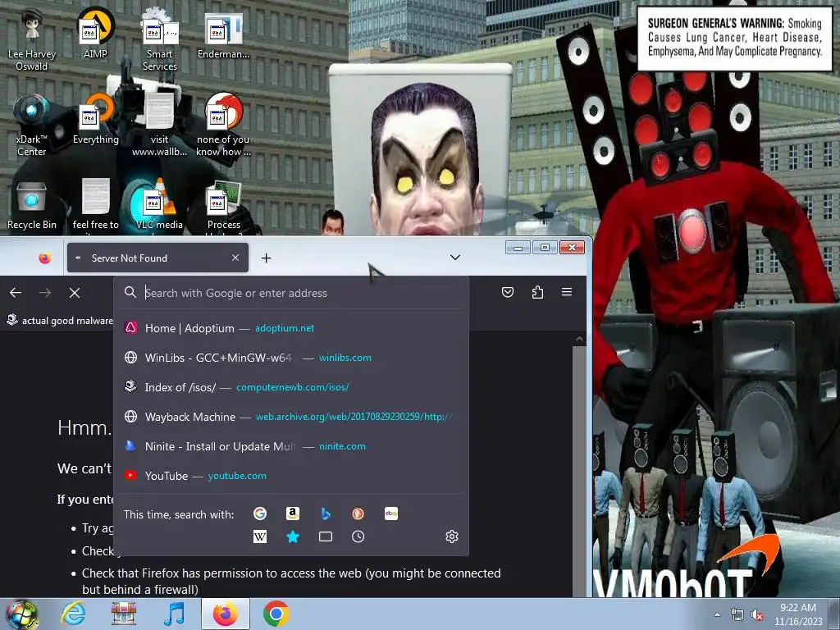Search history using the clock icon
840x630 pixels.
pyautogui.click(x=358, y=536)
